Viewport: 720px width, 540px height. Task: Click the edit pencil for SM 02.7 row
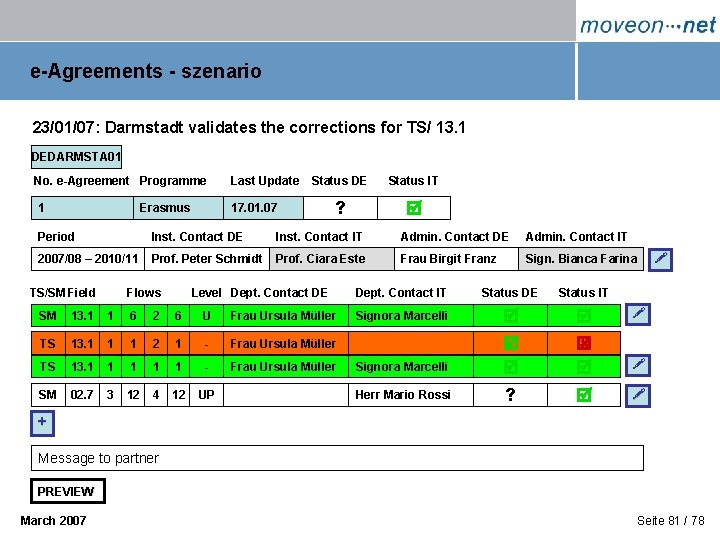point(638,395)
